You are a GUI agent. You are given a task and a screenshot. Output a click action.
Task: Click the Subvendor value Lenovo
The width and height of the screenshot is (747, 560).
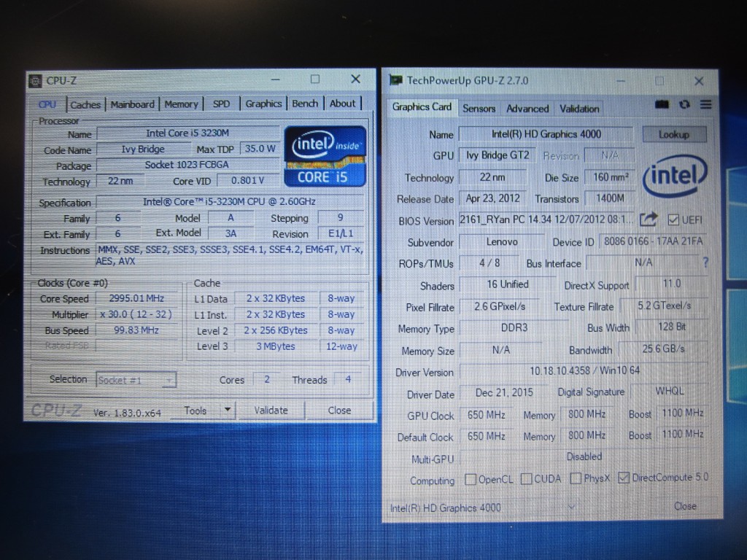tap(502, 242)
